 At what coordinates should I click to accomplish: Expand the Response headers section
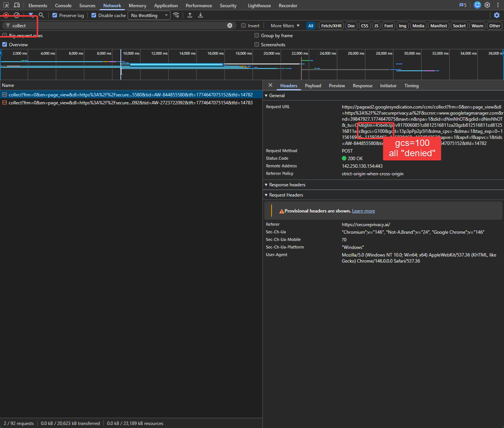click(x=287, y=185)
